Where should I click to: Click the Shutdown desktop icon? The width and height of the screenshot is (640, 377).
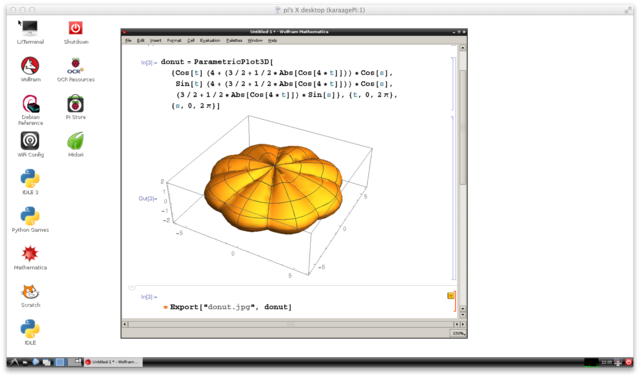76,32
